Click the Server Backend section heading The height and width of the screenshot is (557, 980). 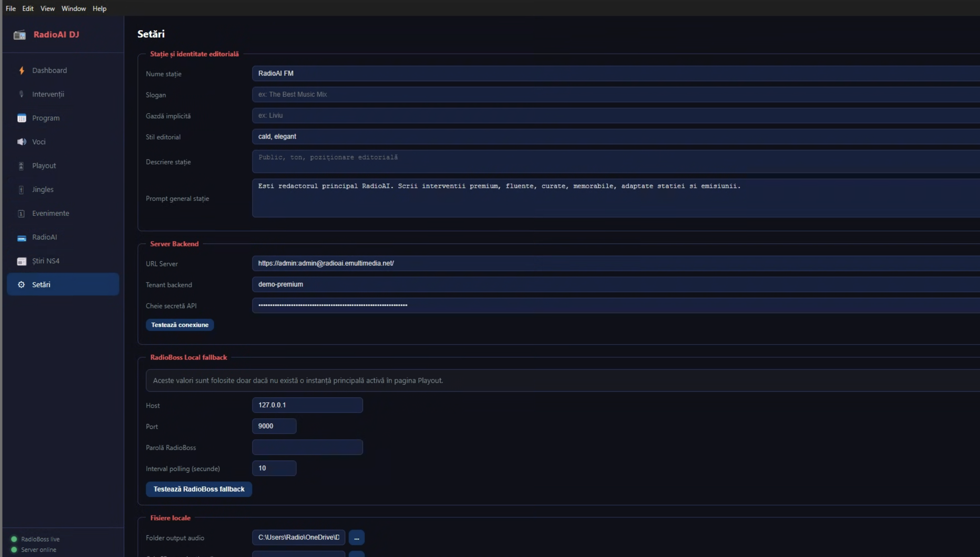coord(174,244)
